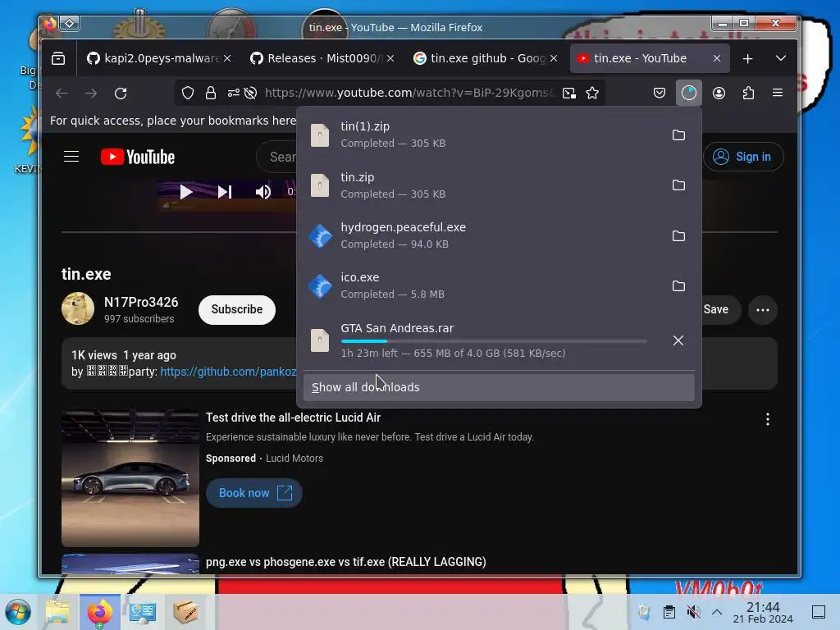Open the package box taskbar icon
Image resolution: width=840 pixels, height=630 pixels.
[x=185, y=612]
